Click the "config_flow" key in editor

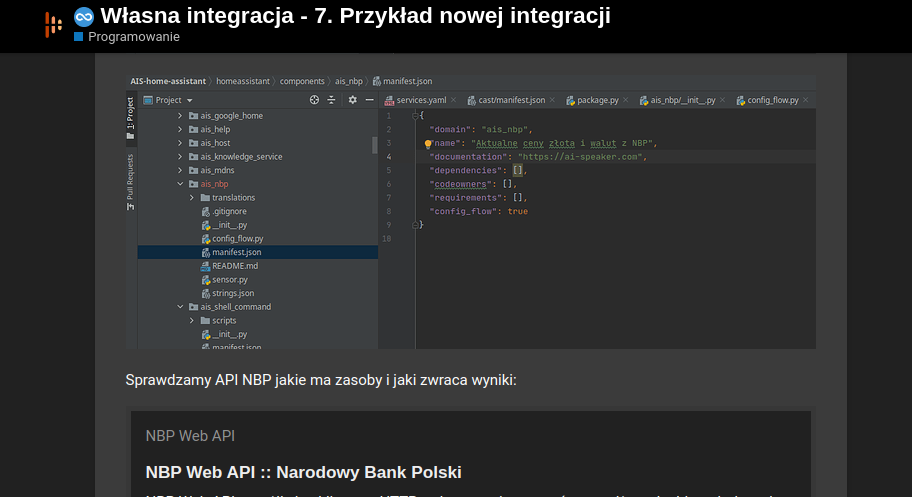point(463,211)
